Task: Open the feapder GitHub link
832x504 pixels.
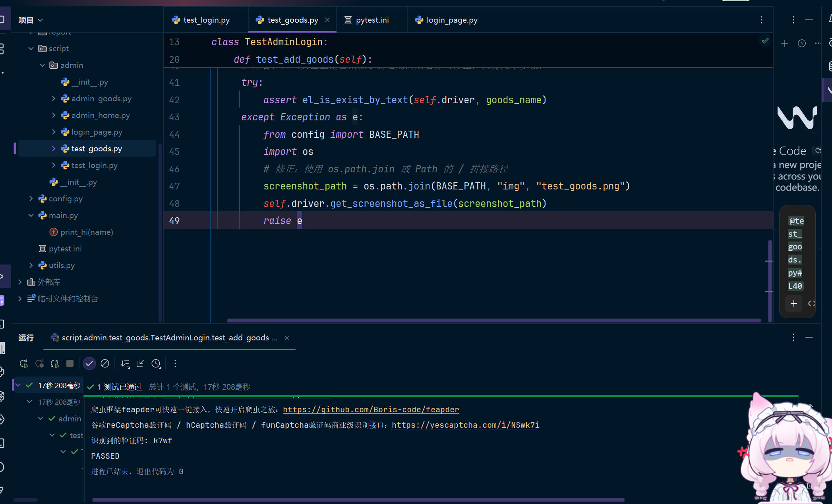Action: pos(371,409)
